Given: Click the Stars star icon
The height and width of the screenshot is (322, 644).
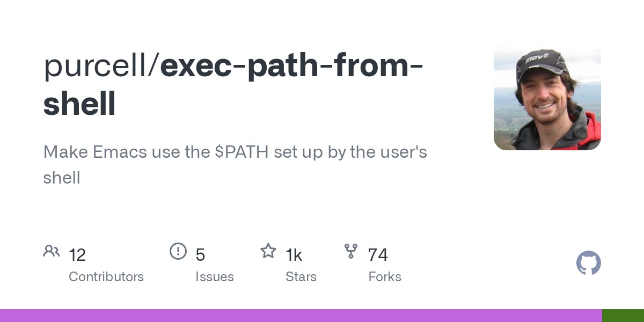Looking at the screenshot, I should coord(268,251).
